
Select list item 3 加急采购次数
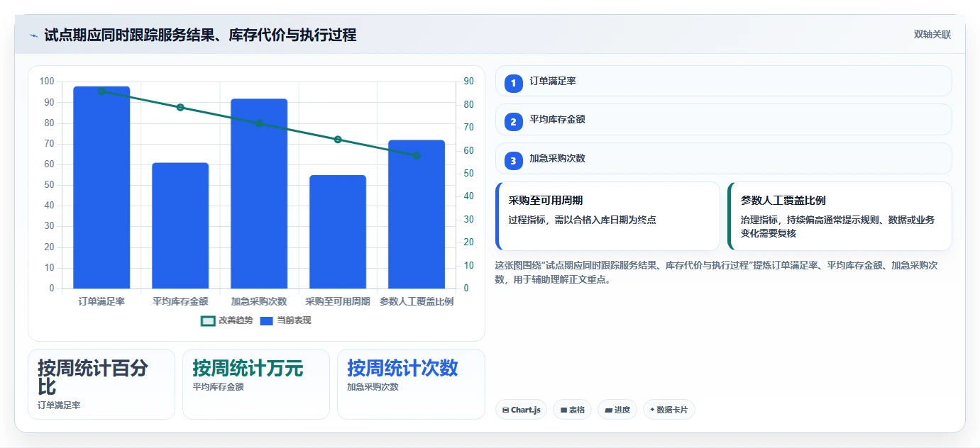click(723, 158)
